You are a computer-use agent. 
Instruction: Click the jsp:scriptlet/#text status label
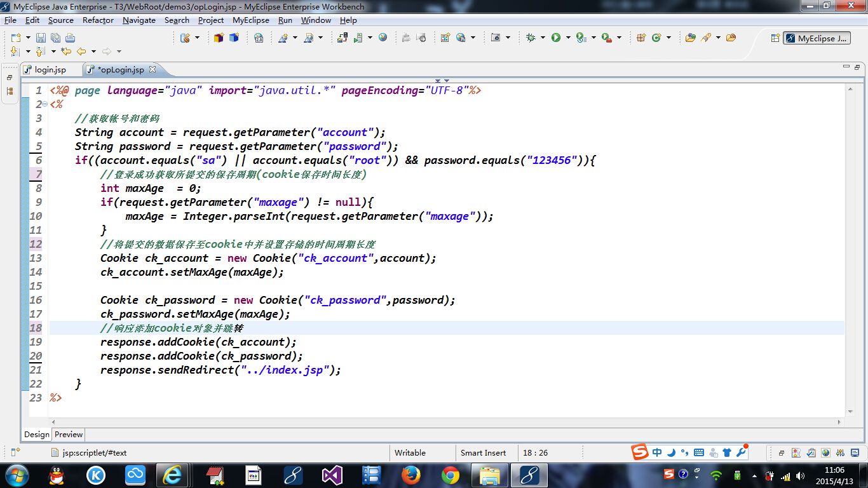pyautogui.click(x=94, y=453)
